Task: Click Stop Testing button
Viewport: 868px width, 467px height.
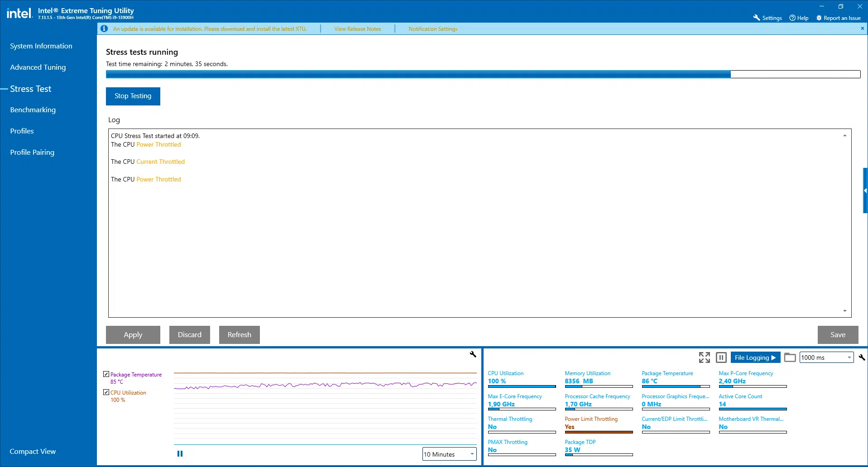Action: 133,96
